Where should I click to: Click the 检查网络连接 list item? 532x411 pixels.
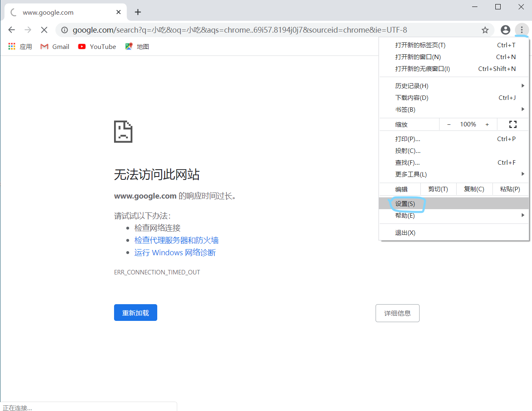point(157,228)
